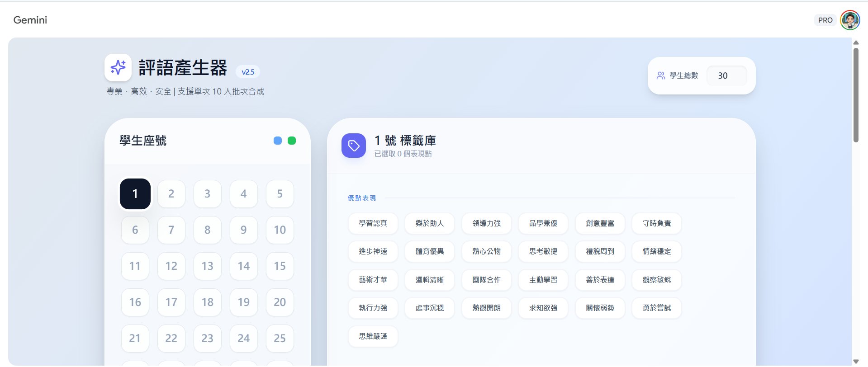The height and width of the screenshot is (367, 868).
Task: Select student seat number 25
Action: (280, 339)
